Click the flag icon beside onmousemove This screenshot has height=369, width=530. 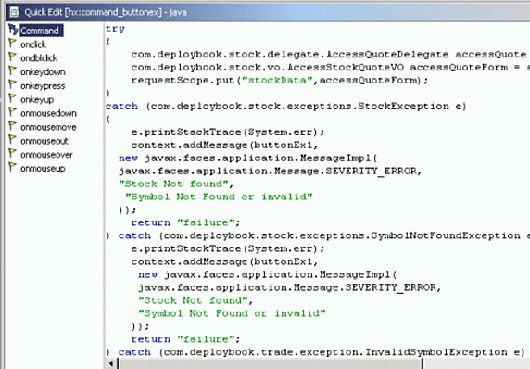(x=13, y=126)
